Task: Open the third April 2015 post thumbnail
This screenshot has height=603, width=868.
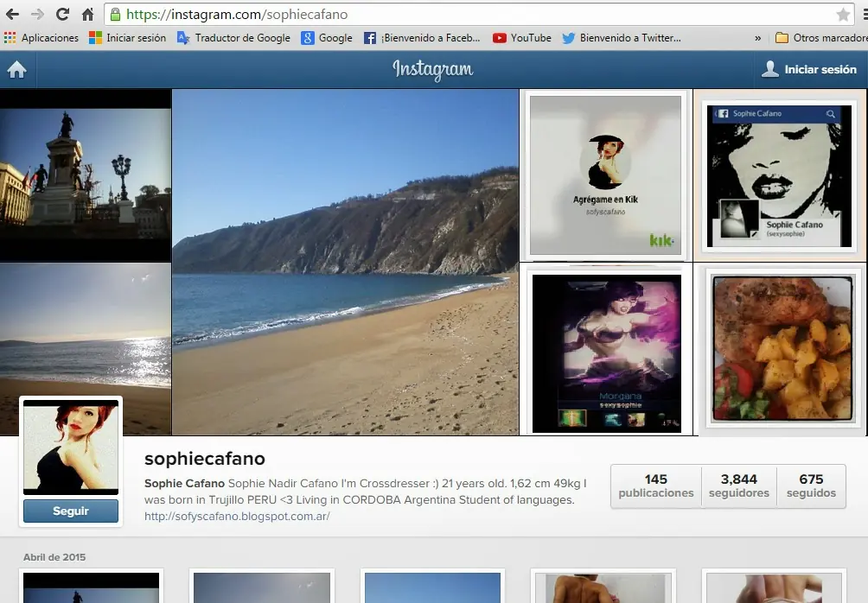Action: 432,587
